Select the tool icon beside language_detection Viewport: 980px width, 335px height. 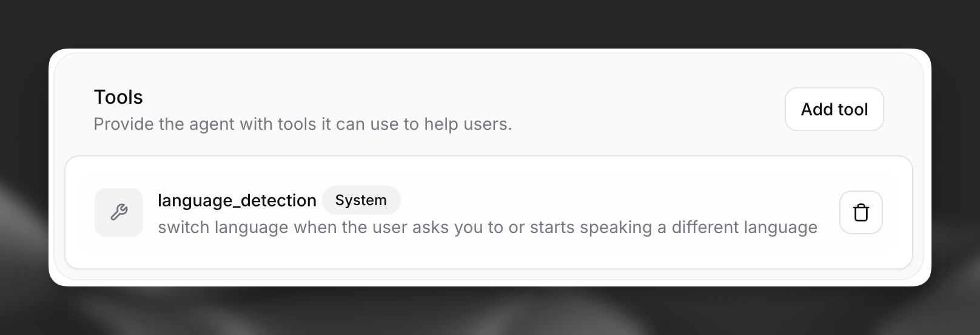tap(119, 212)
